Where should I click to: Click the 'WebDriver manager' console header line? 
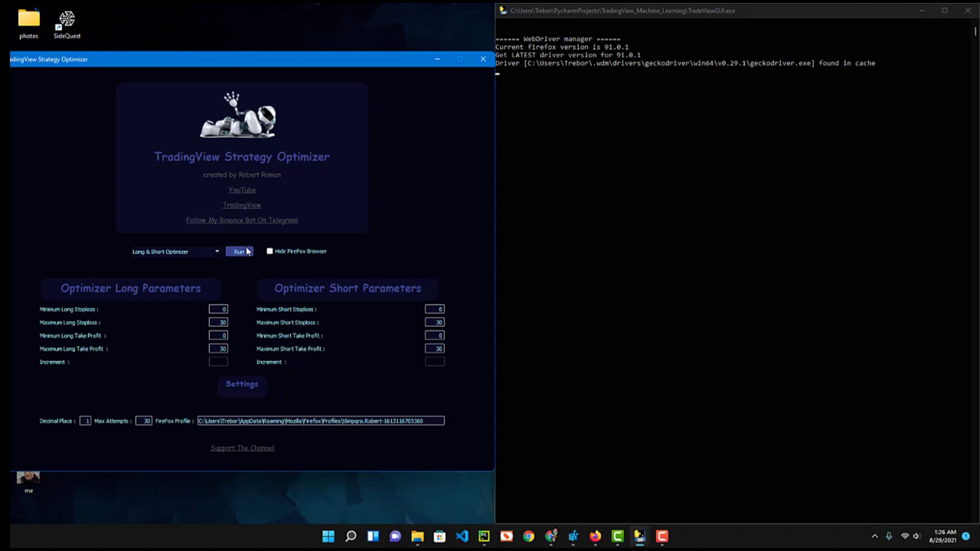[558, 39]
